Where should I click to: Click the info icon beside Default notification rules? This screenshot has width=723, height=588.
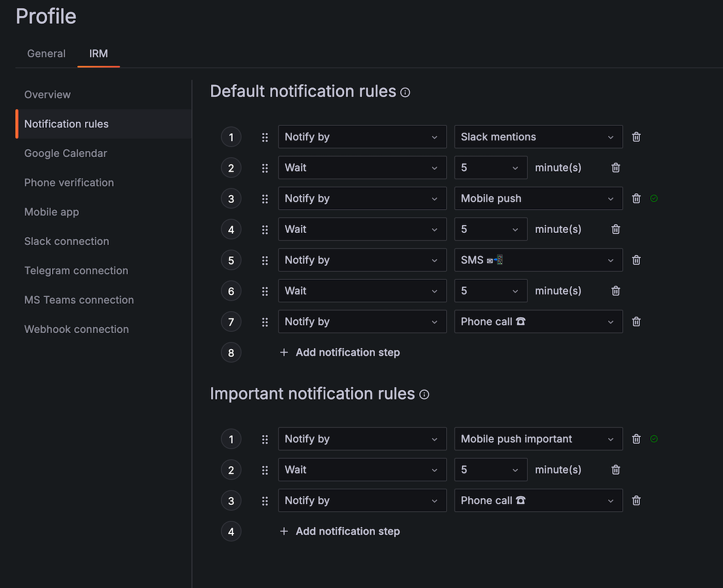tap(404, 92)
